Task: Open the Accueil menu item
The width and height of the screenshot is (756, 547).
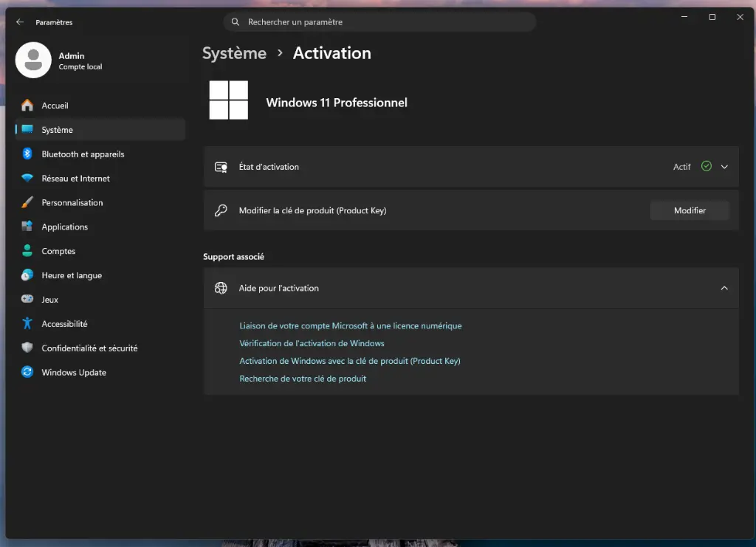Action: [100, 105]
